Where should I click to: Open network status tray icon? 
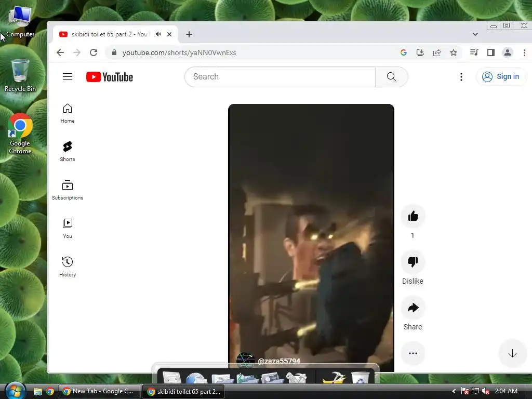tap(475, 391)
